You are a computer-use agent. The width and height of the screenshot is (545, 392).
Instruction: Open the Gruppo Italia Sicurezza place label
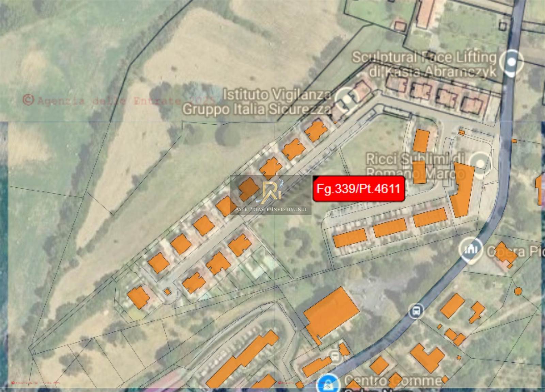[256, 110]
